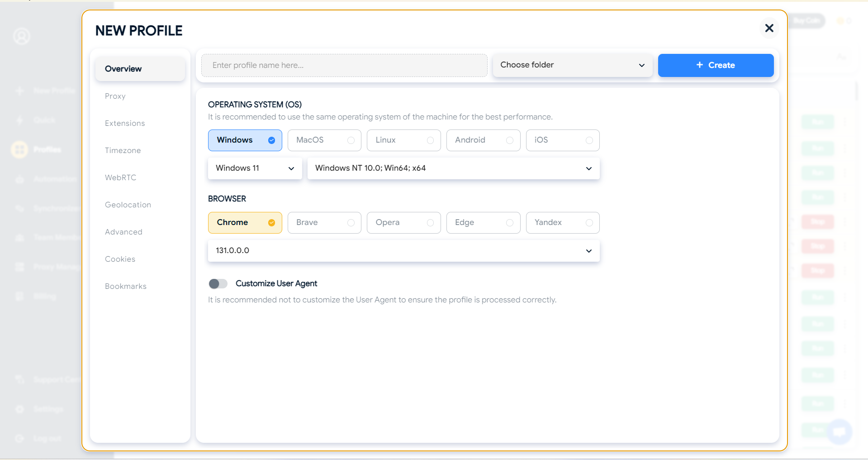This screenshot has width=868, height=460.
Task: Select Brave as the browser
Action: click(x=324, y=223)
